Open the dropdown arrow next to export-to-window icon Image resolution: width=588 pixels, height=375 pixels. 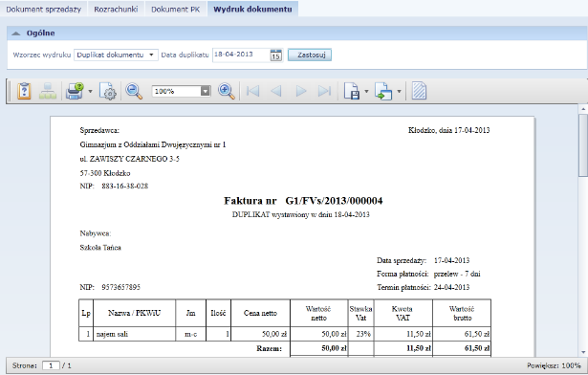tap(399, 91)
